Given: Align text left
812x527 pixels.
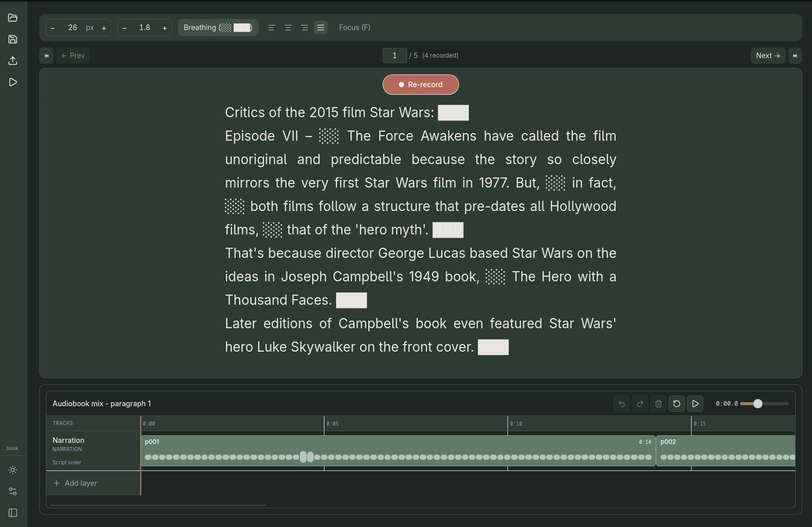Looking at the screenshot, I should pyautogui.click(x=271, y=28).
